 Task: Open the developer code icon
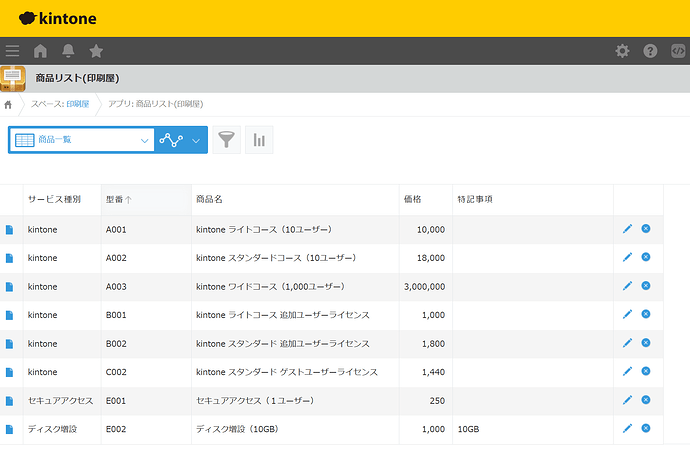tap(677, 51)
